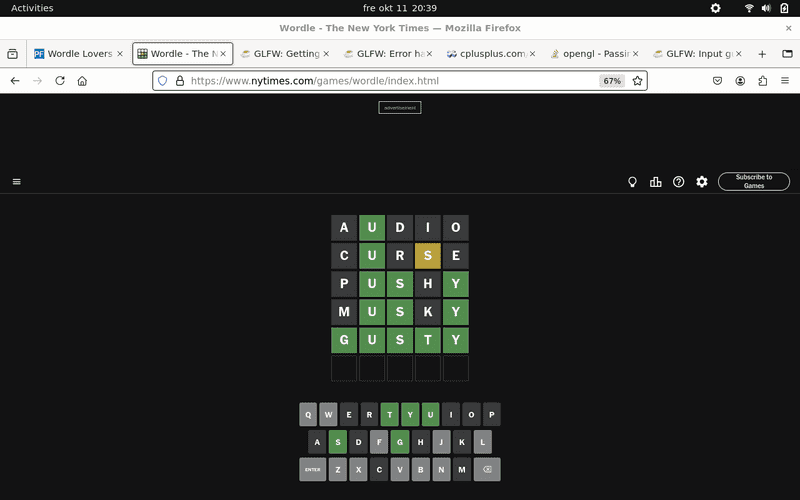This screenshot has height=500, width=800.
Task: Close the cplusplus.com tab
Action: pyautogui.click(x=532, y=54)
